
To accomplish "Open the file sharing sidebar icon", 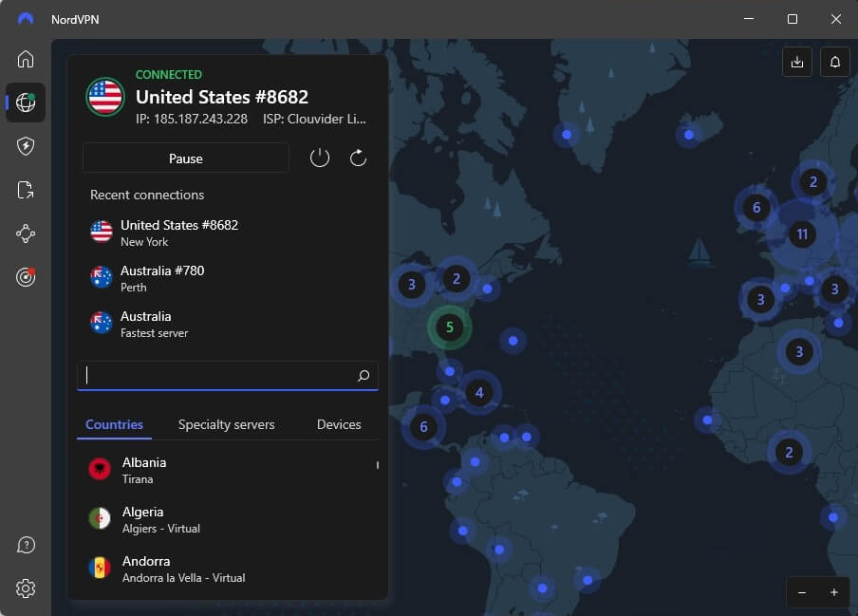I will (x=26, y=190).
